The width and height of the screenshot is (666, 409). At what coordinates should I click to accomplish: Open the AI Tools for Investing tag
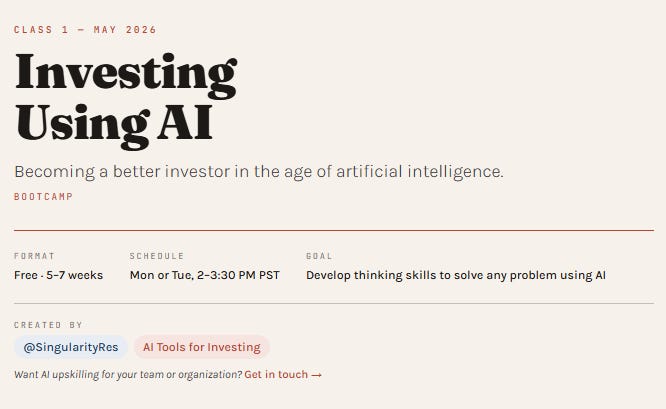202,347
